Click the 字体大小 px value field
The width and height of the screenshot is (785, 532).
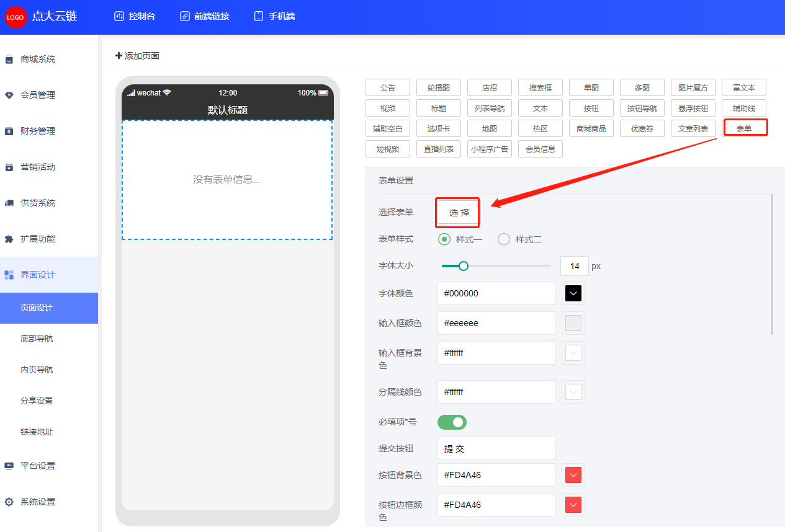pos(575,266)
